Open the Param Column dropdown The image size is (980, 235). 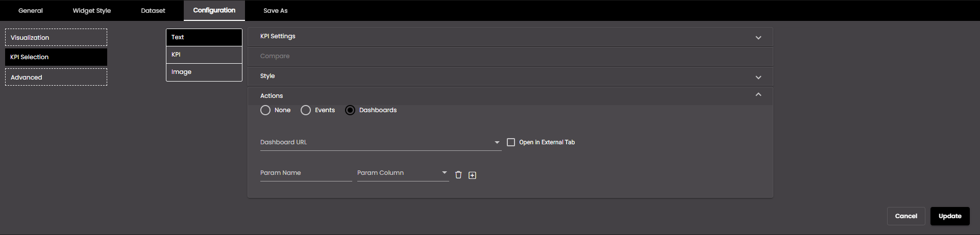tap(403, 173)
